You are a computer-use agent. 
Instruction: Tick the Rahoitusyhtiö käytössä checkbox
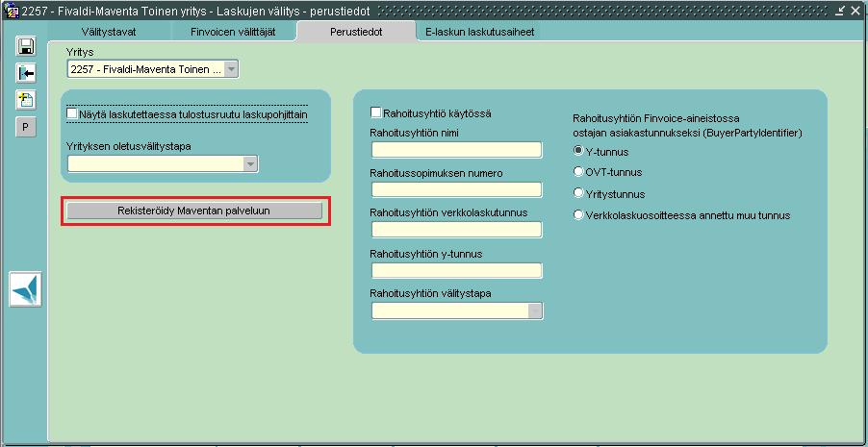click(x=376, y=112)
